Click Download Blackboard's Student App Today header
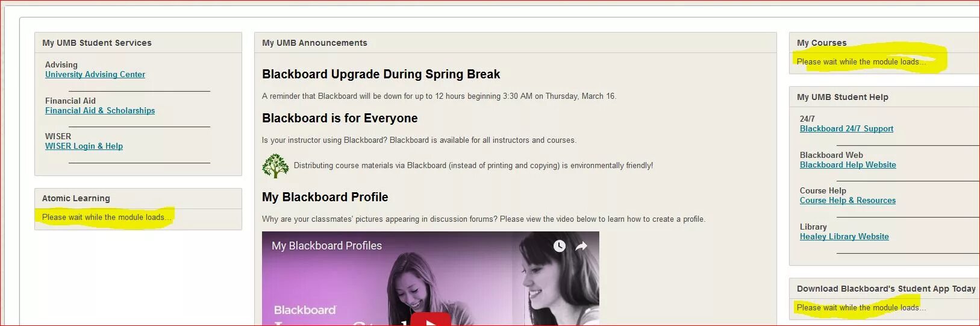Image resolution: width=980 pixels, height=326 pixels. tap(886, 289)
